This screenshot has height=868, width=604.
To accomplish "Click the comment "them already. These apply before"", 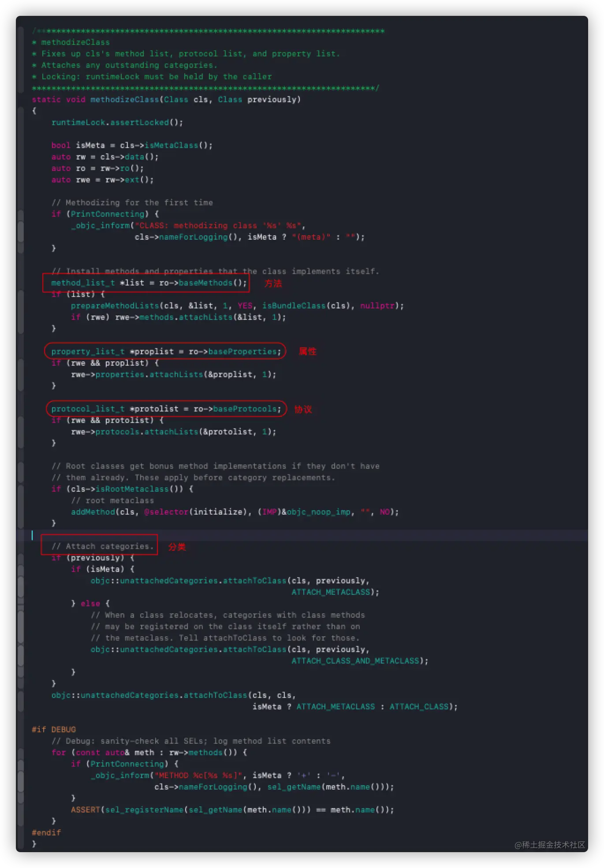I will [193, 478].
